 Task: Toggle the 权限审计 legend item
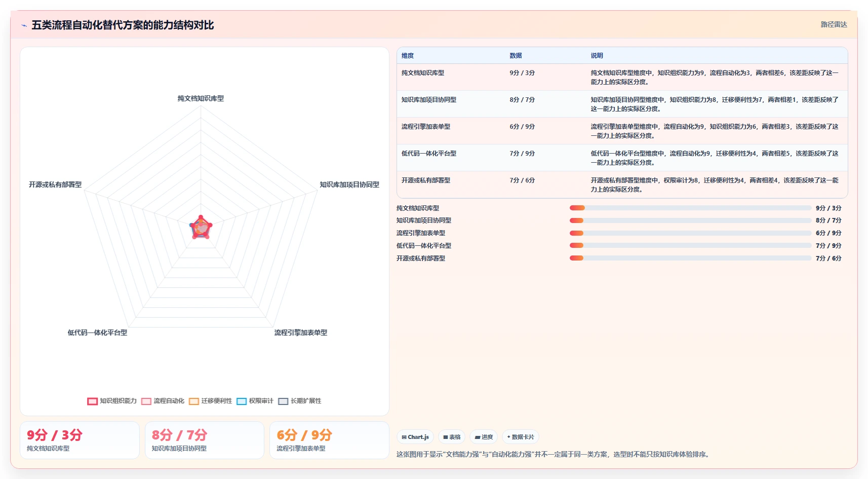pyautogui.click(x=255, y=401)
